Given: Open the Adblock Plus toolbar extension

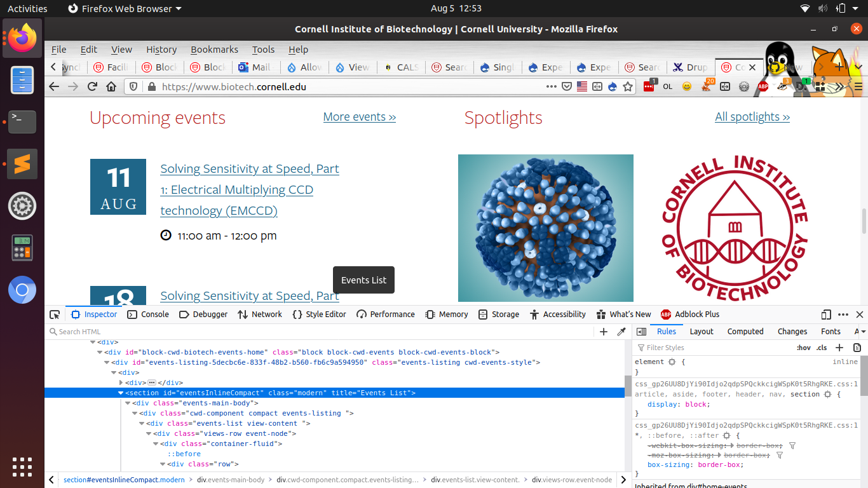Looking at the screenshot, I should (763, 86).
